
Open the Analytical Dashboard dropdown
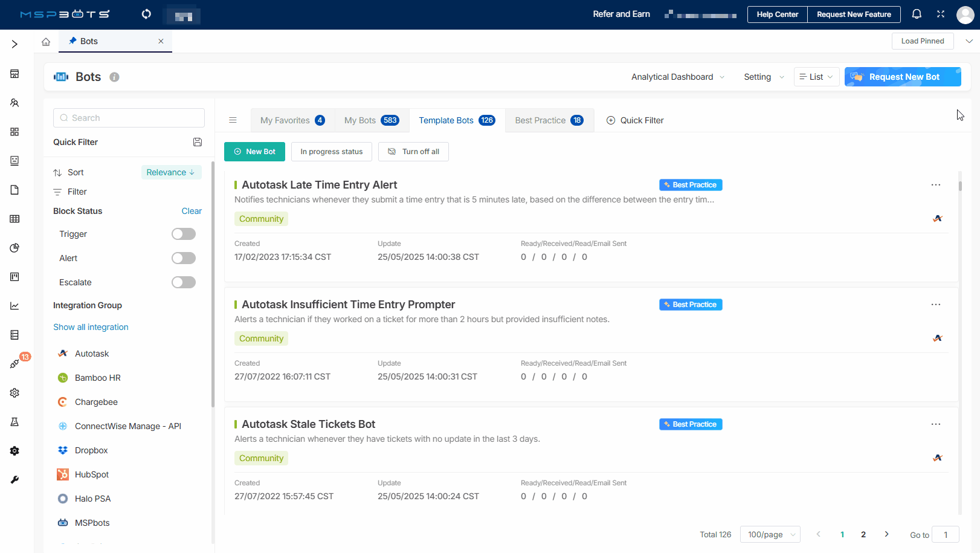pyautogui.click(x=677, y=77)
